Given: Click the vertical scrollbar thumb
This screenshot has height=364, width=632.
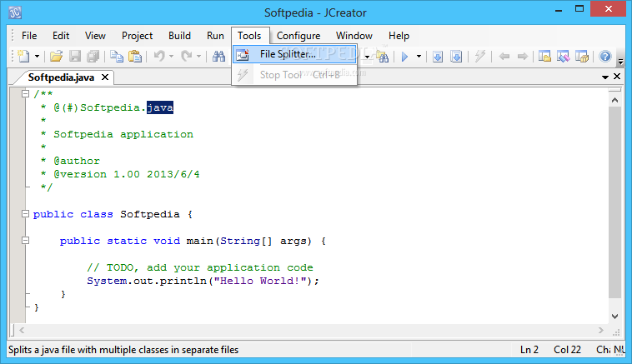Looking at the screenshot, I should [x=614, y=202].
